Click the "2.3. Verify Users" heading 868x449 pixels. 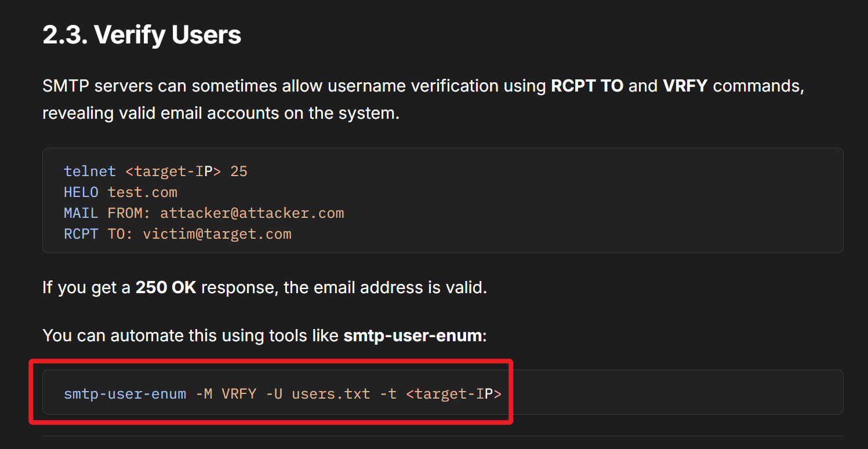[141, 35]
